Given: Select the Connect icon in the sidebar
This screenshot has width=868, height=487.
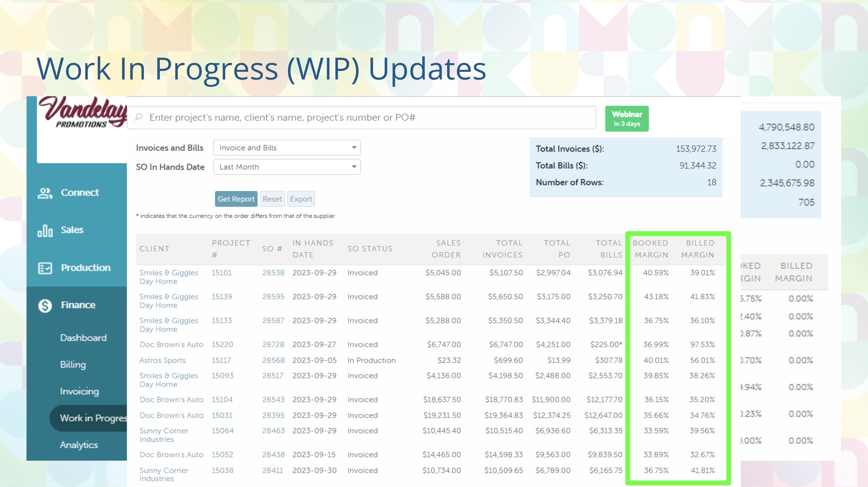Looking at the screenshot, I should coord(44,192).
